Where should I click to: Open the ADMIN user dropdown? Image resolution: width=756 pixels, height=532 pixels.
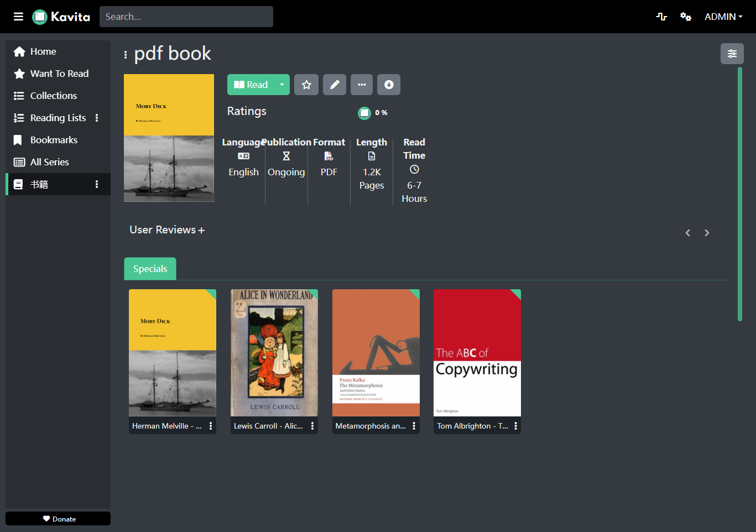pos(723,17)
